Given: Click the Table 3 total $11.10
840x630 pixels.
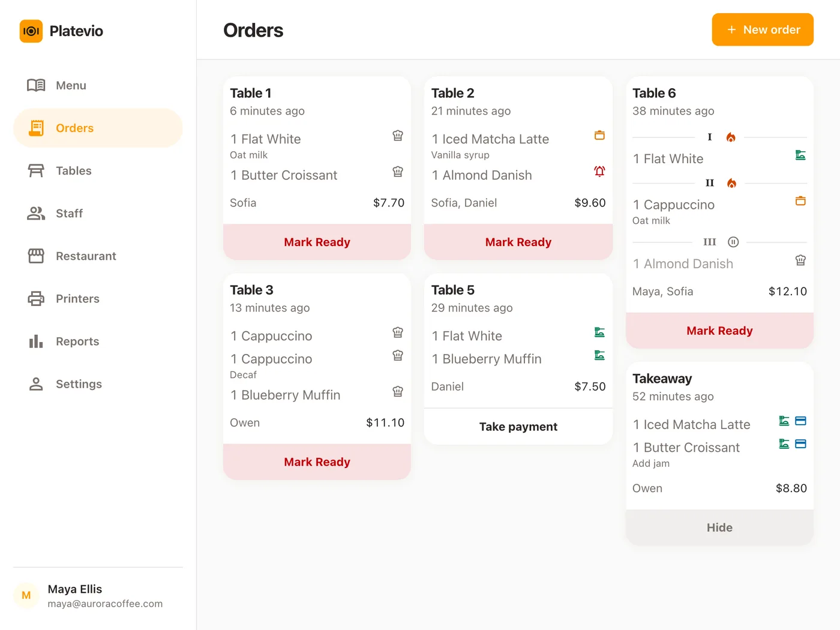Looking at the screenshot, I should point(385,422).
